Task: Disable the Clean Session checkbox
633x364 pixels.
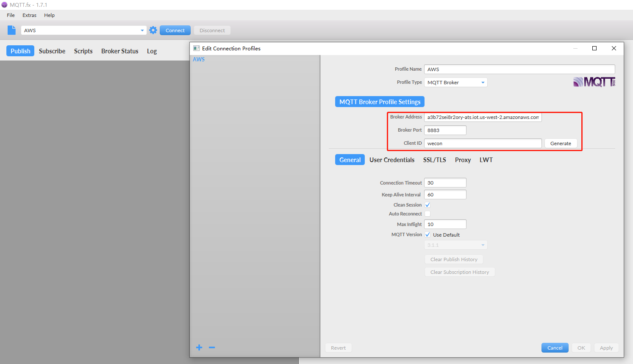Action: [428, 205]
